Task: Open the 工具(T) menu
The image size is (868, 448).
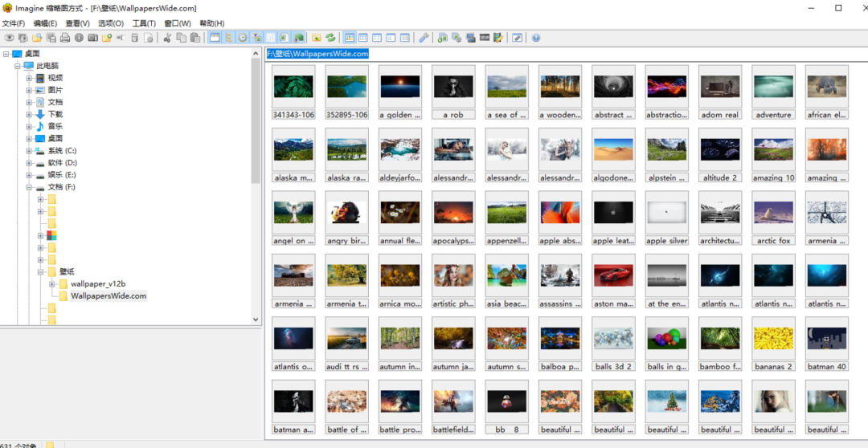Action: pyautogui.click(x=144, y=23)
